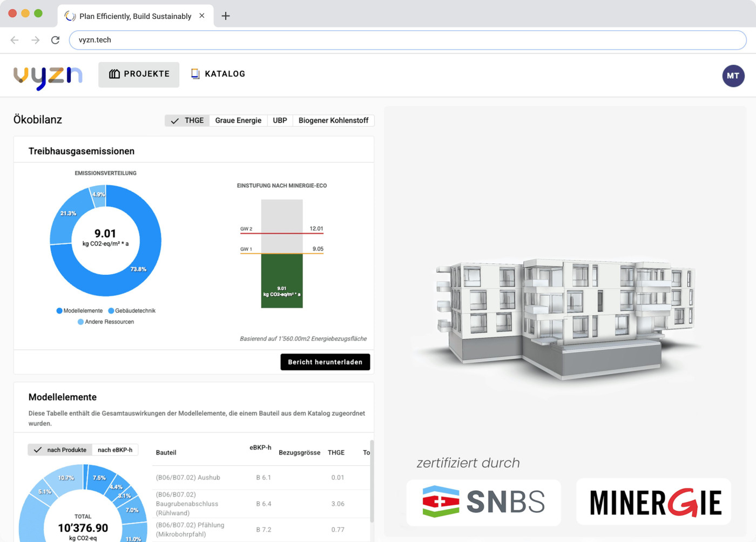This screenshot has width=756, height=542.
Task: Click the MT user avatar
Action: [733, 76]
